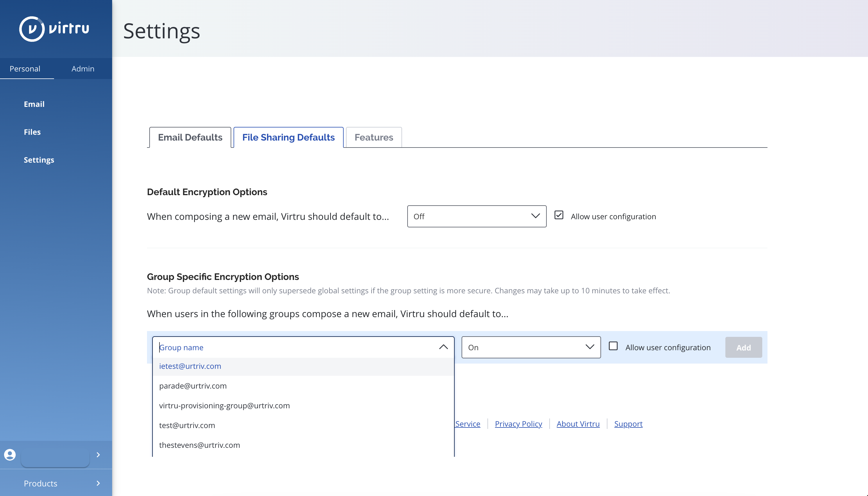Open Files in the sidebar
Viewport: 868px width, 496px height.
click(32, 132)
